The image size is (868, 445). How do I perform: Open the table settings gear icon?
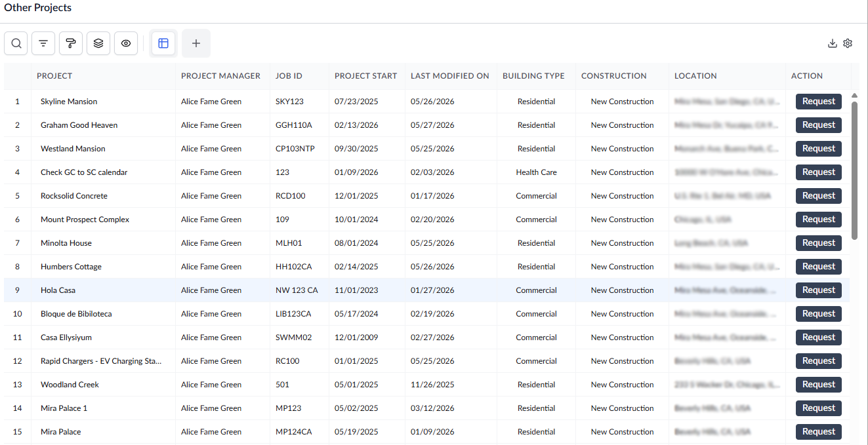[x=848, y=43]
